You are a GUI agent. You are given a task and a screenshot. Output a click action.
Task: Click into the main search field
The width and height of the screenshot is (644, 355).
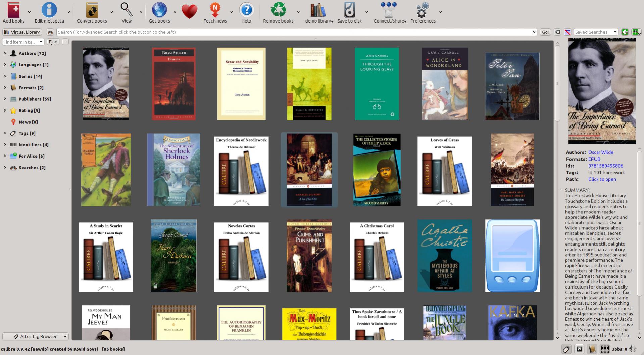click(x=295, y=32)
